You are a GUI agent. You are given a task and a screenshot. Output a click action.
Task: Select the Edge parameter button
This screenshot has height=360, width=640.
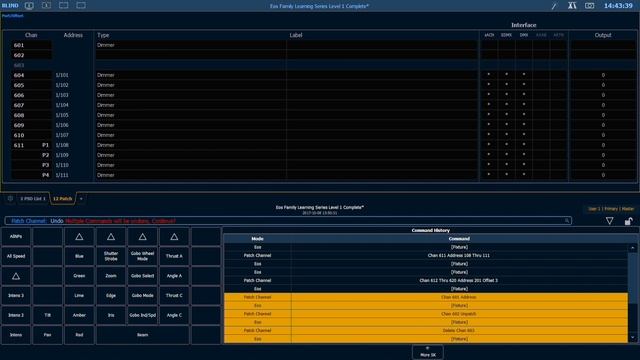coord(111,296)
